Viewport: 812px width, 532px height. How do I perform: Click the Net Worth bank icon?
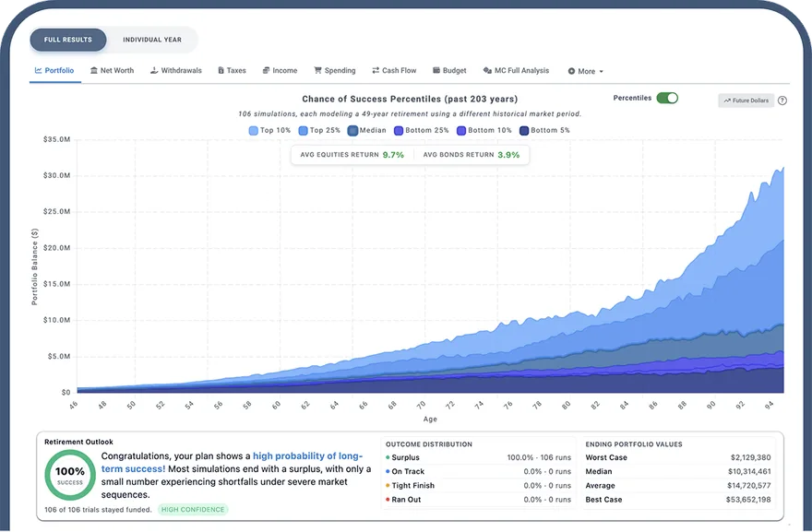coord(94,70)
